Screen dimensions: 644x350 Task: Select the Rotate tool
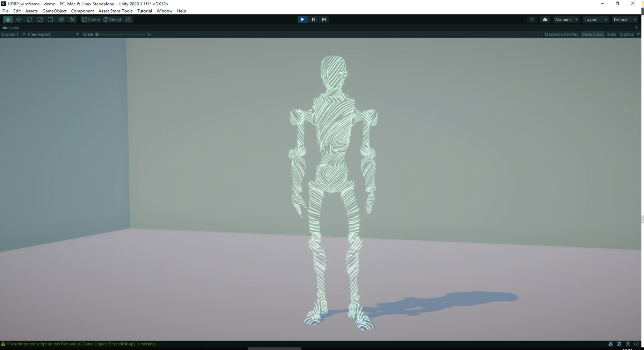click(x=29, y=19)
